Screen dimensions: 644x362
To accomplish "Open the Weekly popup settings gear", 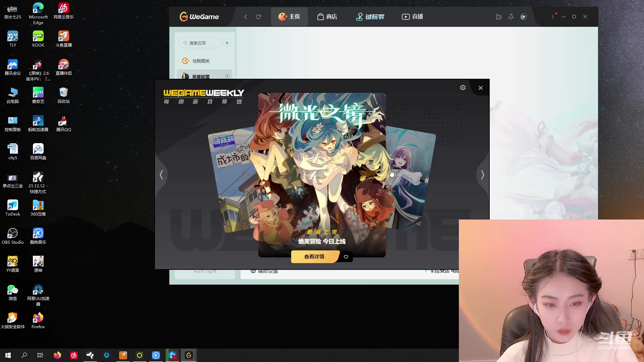I will 463,87.
